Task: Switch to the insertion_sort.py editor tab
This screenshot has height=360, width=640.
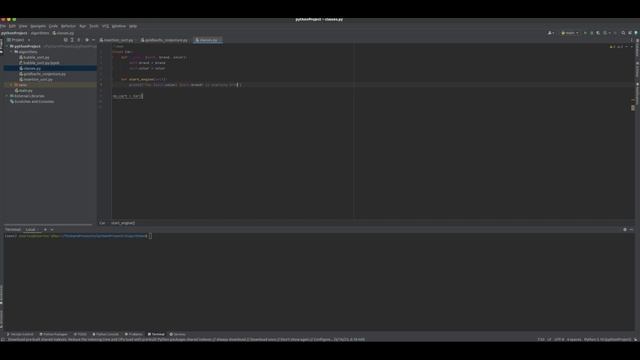Action: pyautogui.click(x=117, y=40)
